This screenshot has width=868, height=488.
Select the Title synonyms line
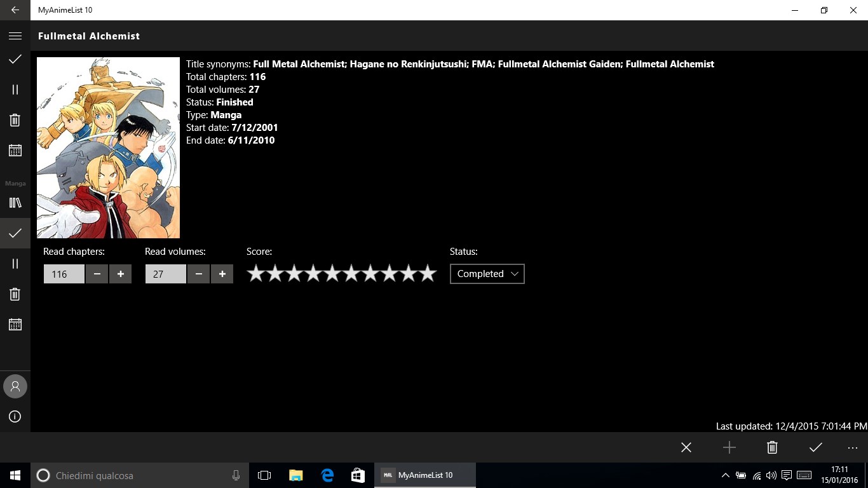[450, 64]
